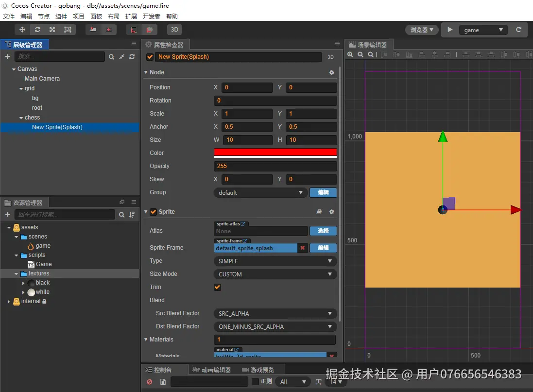This screenshot has height=392, width=533.
Task: Collapse the Node section
Action: point(146,72)
